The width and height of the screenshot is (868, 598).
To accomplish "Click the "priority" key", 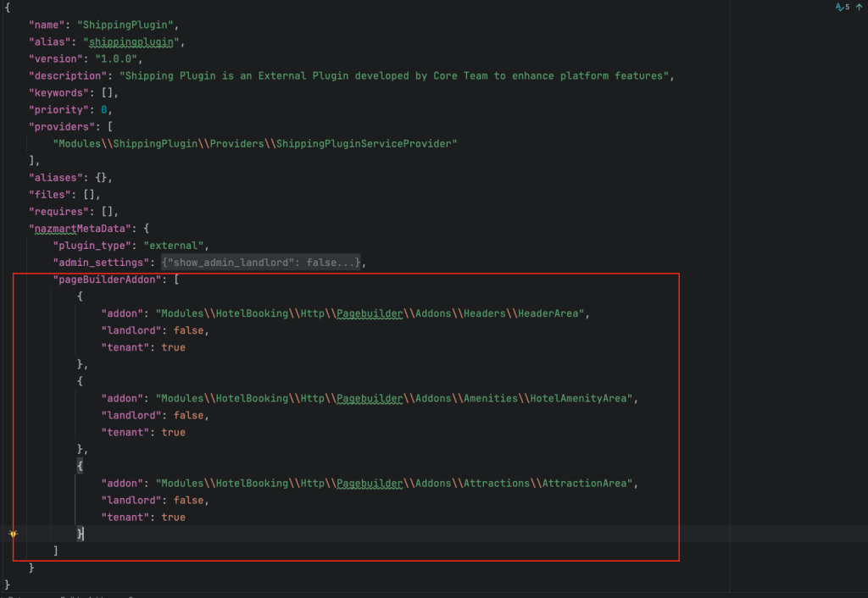I will (58, 109).
